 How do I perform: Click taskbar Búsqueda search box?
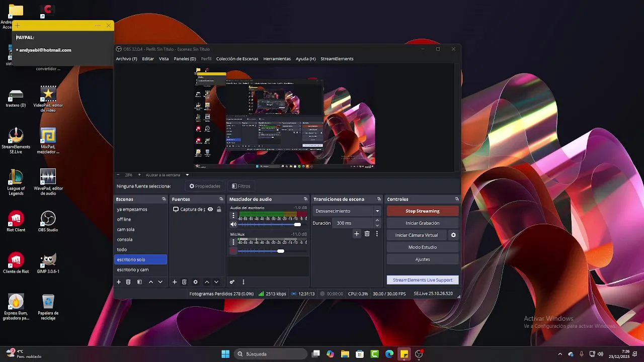[x=271, y=354]
